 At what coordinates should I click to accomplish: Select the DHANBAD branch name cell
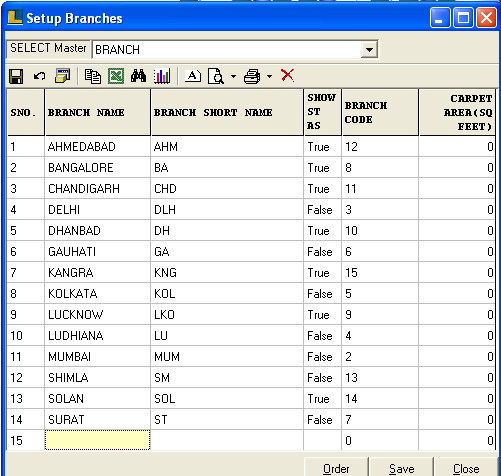click(x=97, y=230)
